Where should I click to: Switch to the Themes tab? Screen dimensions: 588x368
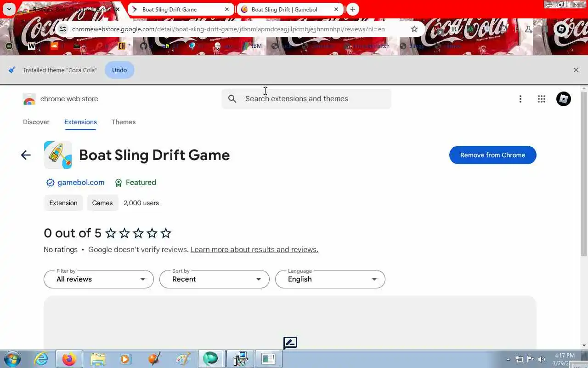(x=124, y=122)
